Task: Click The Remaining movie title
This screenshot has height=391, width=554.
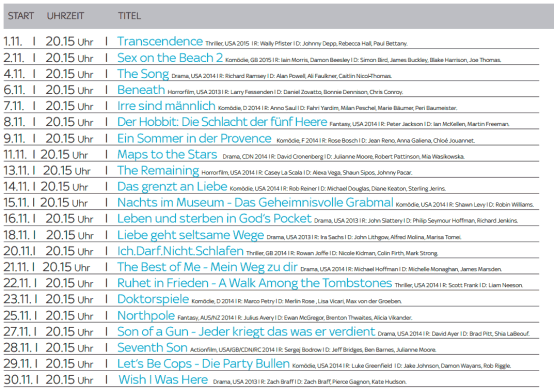Action: click(158, 171)
